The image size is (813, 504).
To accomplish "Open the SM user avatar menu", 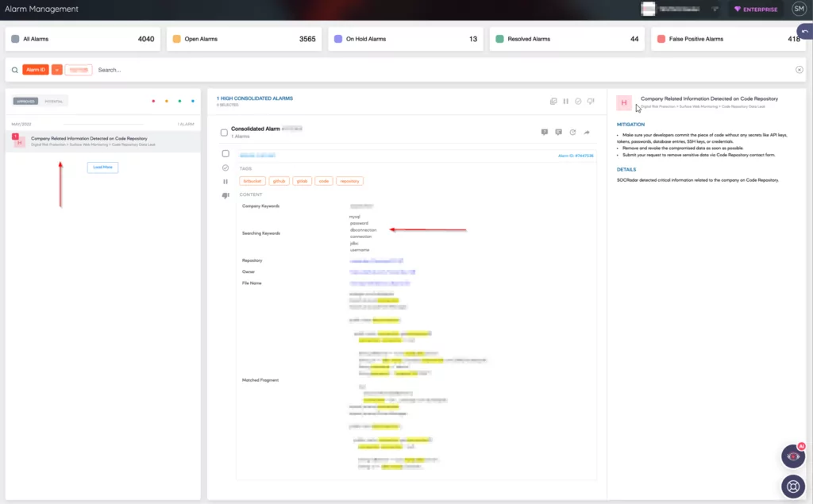I will 799,9.
